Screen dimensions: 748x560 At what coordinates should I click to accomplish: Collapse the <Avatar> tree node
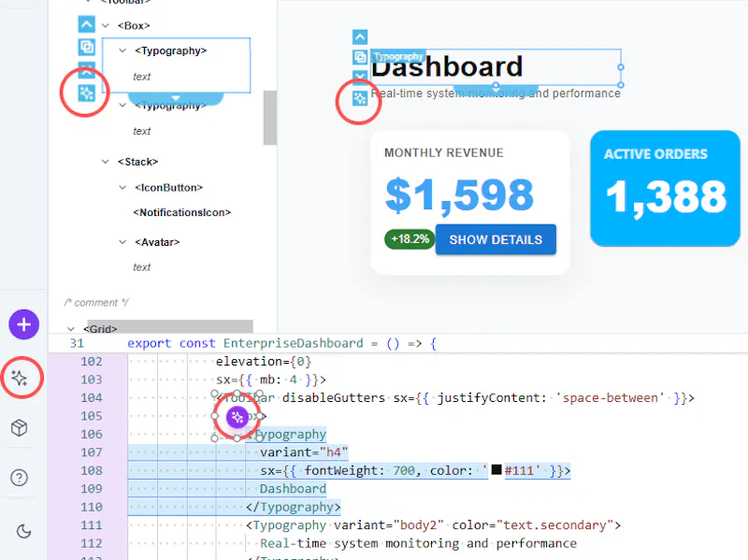coord(122,242)
